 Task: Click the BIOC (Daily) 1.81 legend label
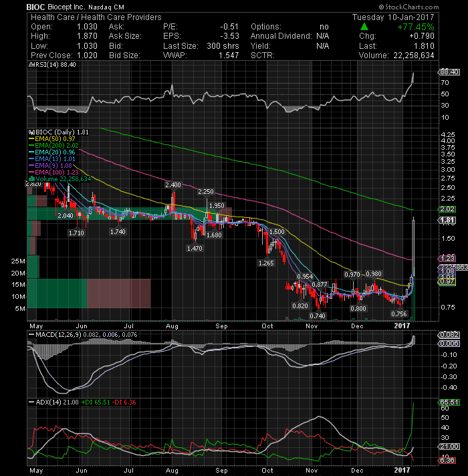coord(59,132)
